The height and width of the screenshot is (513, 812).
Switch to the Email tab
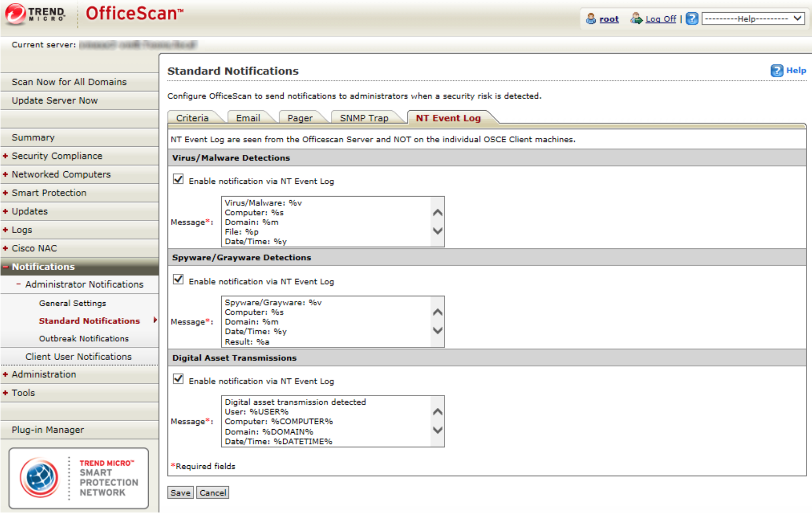coord(248,118)
